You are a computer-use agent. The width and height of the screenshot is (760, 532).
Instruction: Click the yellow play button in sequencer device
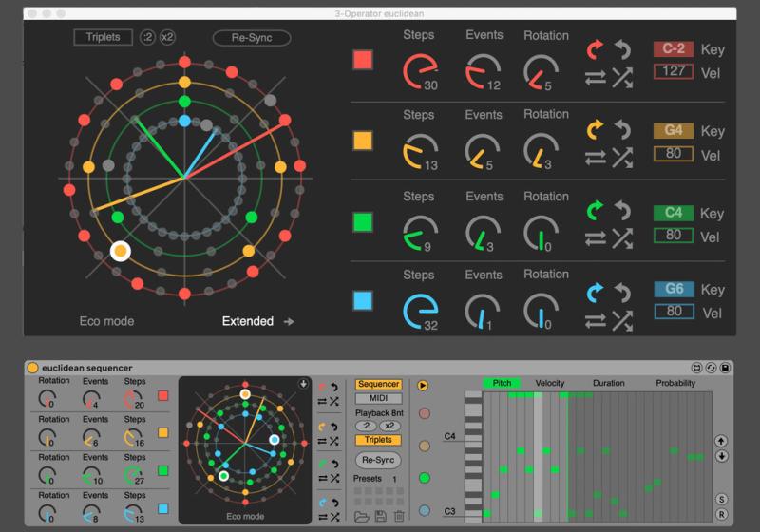[423, 386]
